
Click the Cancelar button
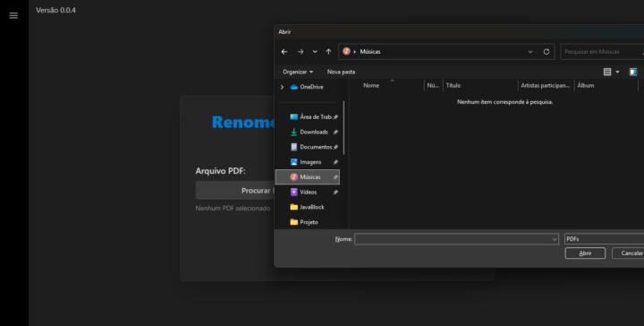628,253
